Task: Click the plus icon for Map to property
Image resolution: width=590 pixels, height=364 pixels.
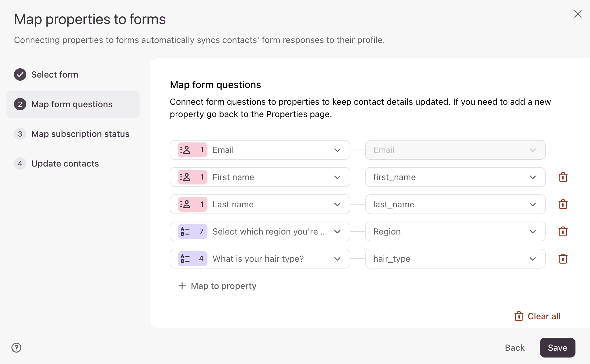Action: (x=182, y=286)
